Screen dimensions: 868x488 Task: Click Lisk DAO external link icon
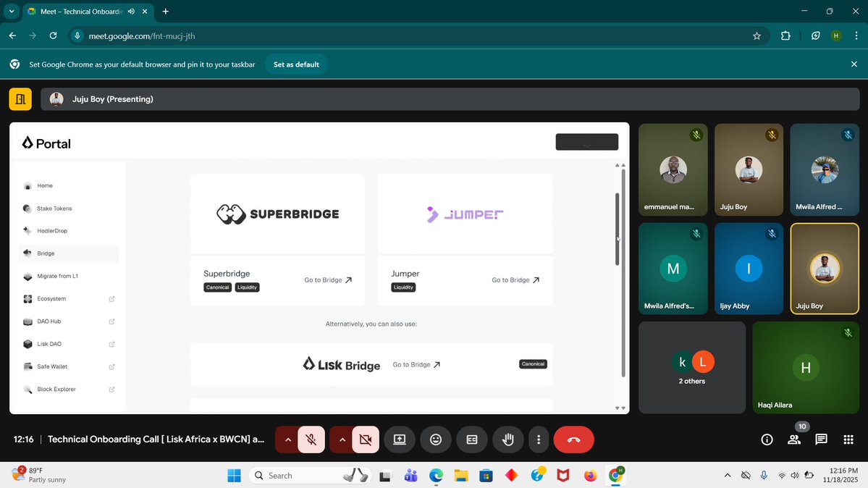click(111, 344)
